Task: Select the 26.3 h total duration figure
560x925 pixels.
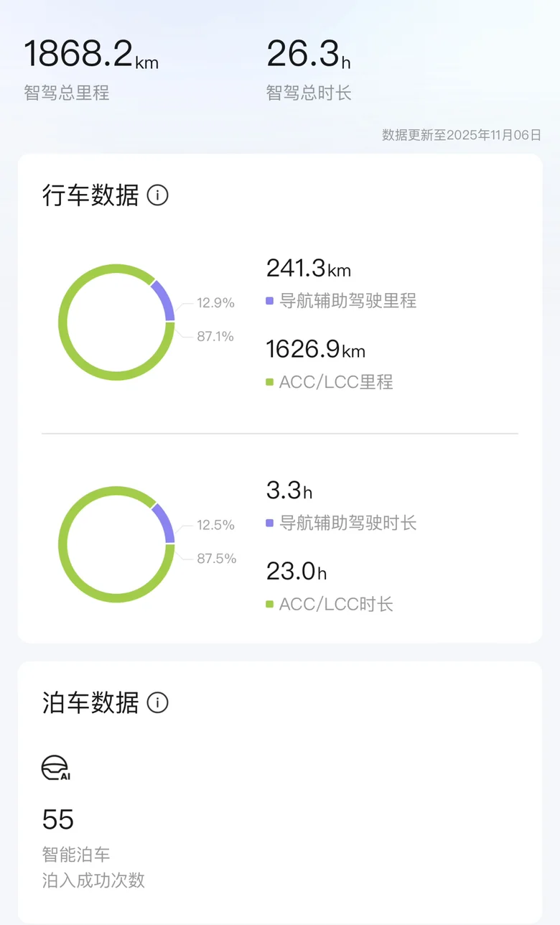Action: tap(308, 55)
